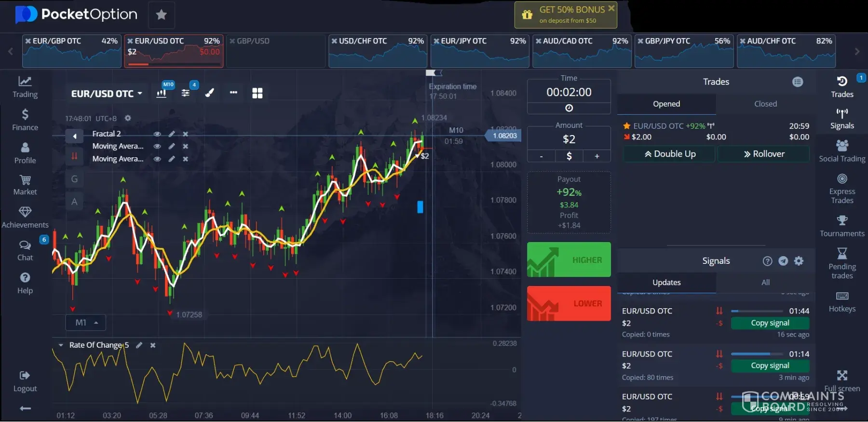This screenshot has width=868, height=422.
Task: Switch to the All signals tab
Action: (x=765, y=283)
